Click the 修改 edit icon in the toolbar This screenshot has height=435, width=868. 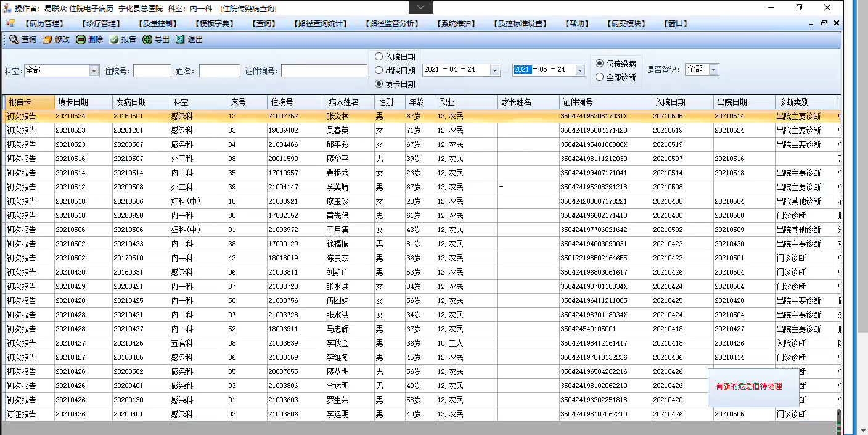pos(47,39)
